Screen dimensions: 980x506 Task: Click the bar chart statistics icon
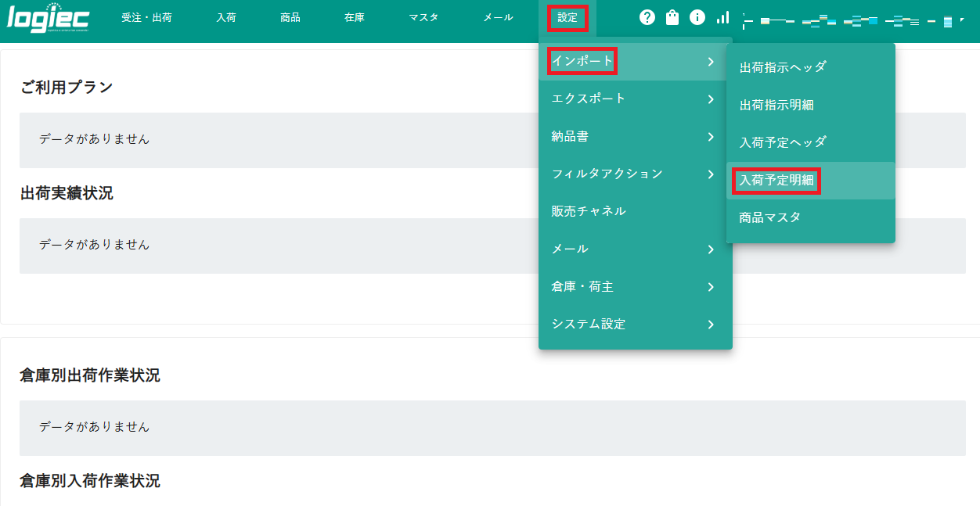(722, 16)
